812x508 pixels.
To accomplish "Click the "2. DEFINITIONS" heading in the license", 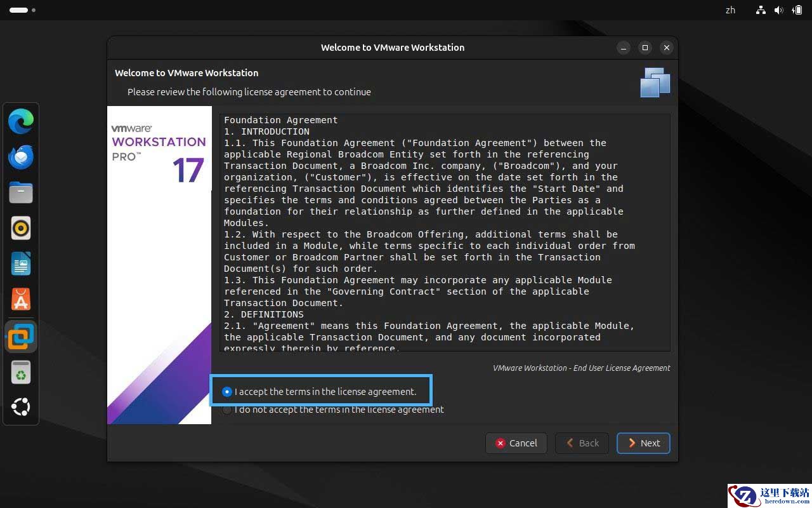I will [x=264, y=314].
